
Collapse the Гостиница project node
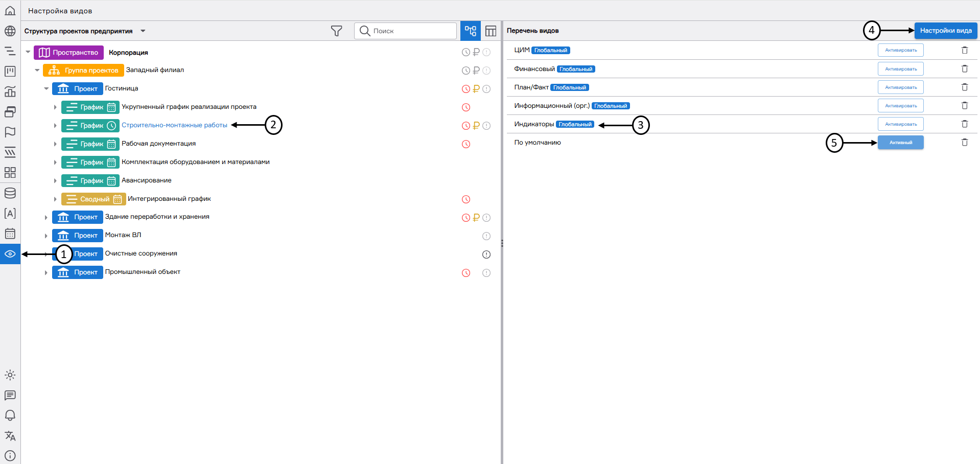46,89
